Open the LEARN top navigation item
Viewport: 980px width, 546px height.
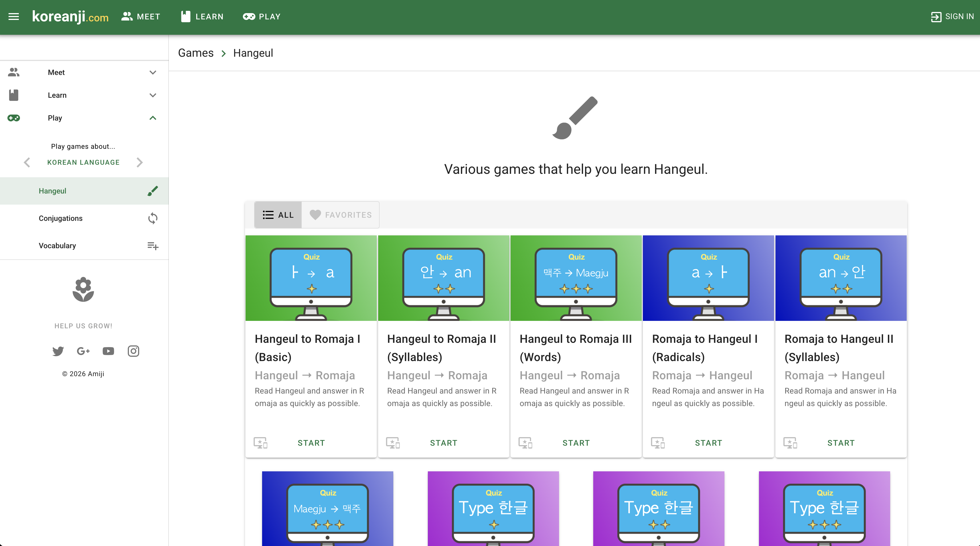pyautogui.click(x=202, y=16)
